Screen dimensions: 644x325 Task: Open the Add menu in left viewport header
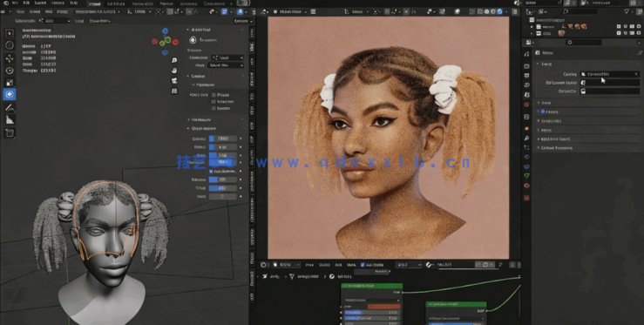[50, 12]
